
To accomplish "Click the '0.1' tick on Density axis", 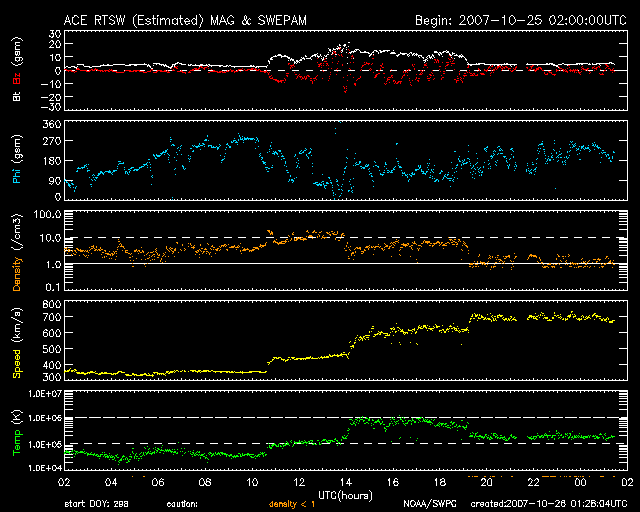I will click(x=53, y=287).
